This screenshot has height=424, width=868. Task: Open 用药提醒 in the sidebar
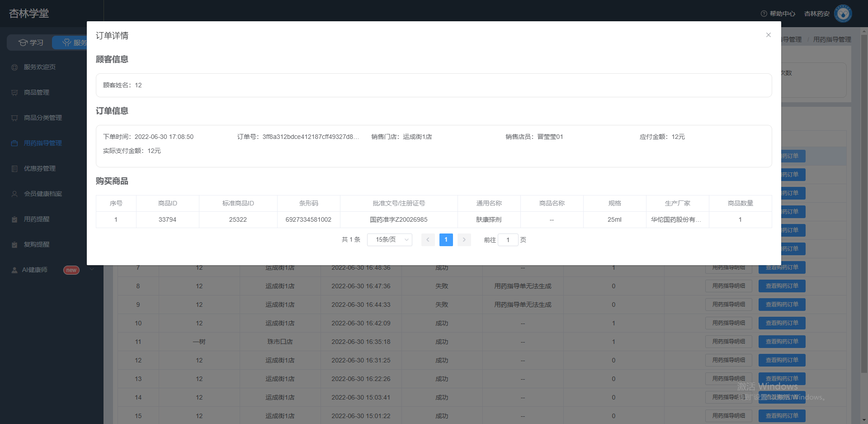[37, 219]
